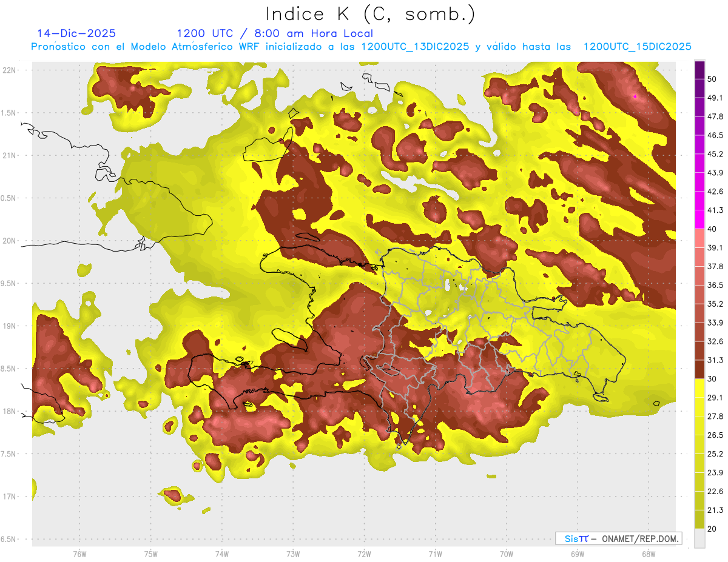Click the colorbar value "39.1"
This screenshot has height=562, width=728.
tap(715, 248)
